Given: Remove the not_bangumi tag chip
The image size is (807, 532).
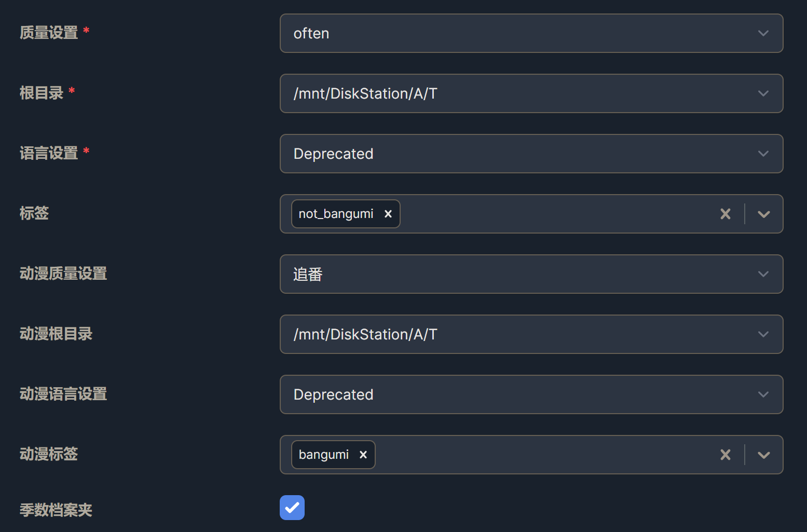Looking at the screenshot, I should (388, 214).
